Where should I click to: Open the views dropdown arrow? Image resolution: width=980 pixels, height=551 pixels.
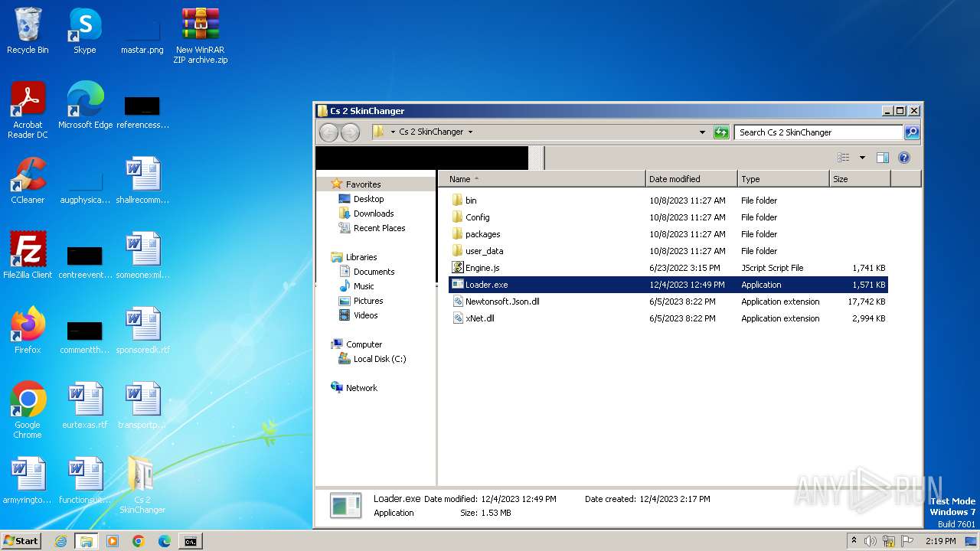862,158
